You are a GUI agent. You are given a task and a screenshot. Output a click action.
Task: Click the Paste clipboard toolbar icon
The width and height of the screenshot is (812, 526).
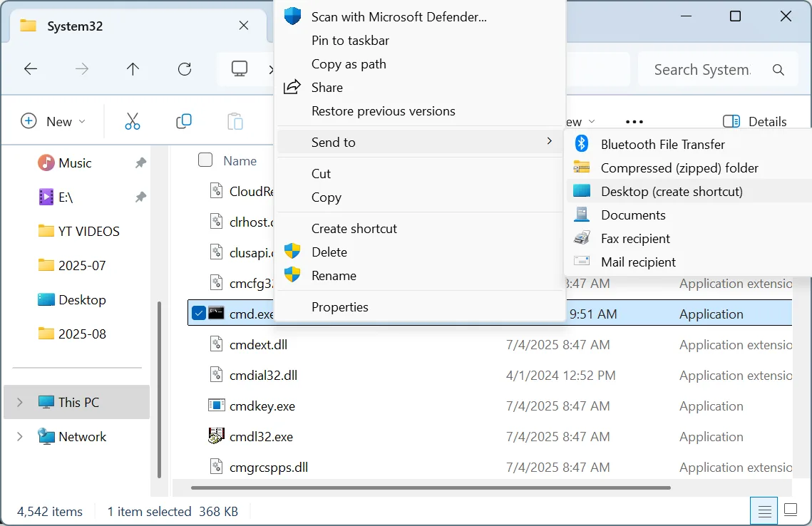tap(235, 121)
